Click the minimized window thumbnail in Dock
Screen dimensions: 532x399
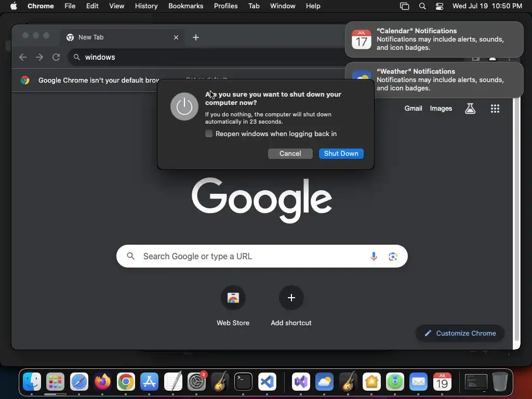click(x=476, y=382)
